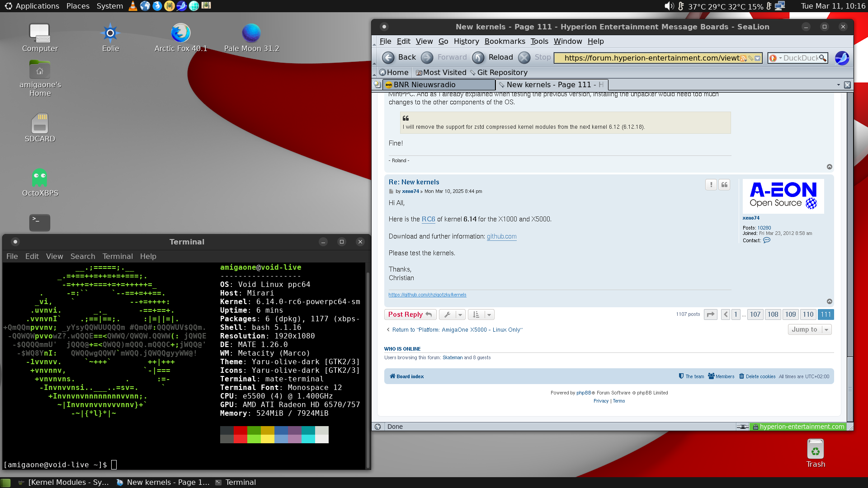Collapse the SeaLion navigation toolbar grippy
The image size is (868, 488).
[374, 58]
